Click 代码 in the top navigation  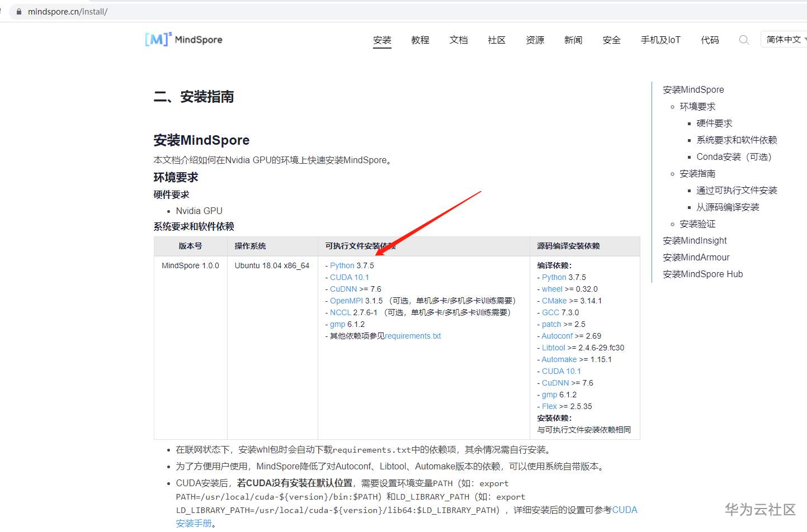point(710,40)
